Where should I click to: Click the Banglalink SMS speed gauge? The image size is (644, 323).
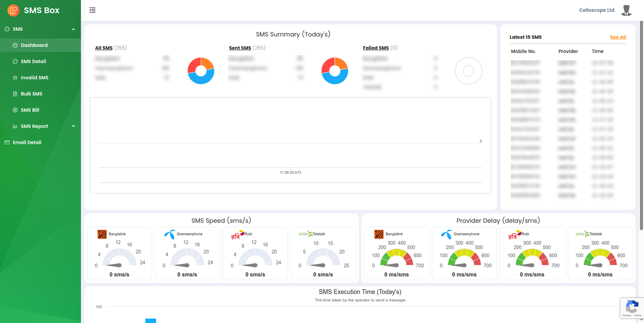(x=119, y=258)
